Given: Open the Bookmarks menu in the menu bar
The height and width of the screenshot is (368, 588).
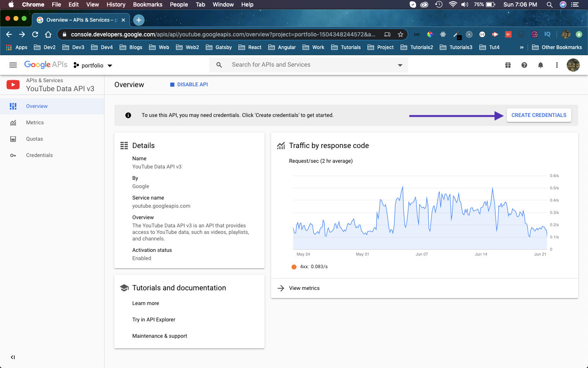Looking at the screenshot, I should [148, 4].
